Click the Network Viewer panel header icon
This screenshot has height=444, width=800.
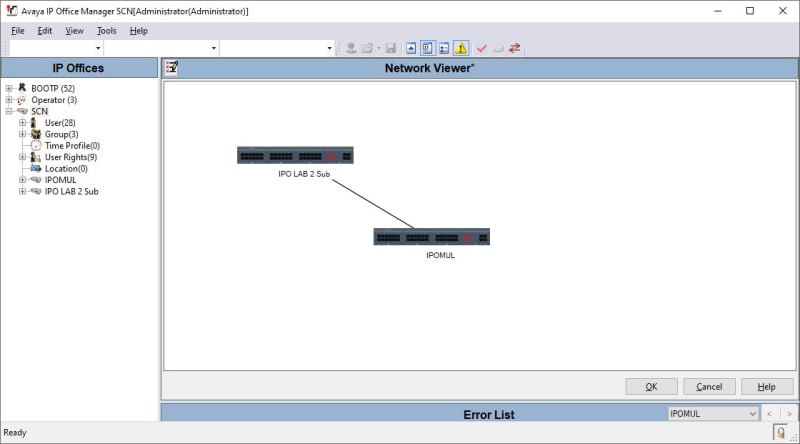point(171,67)
